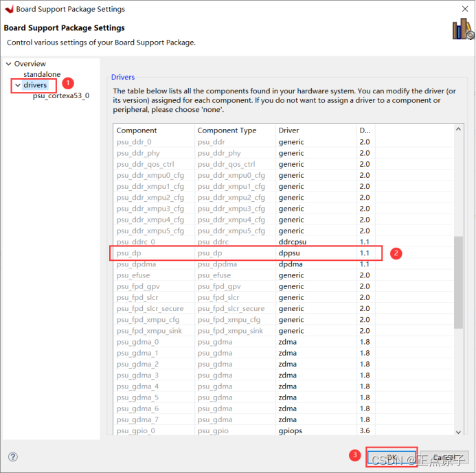The image size is (476, 473).
Task: Collapse the drivers tree node
Action: pos(18,85)
